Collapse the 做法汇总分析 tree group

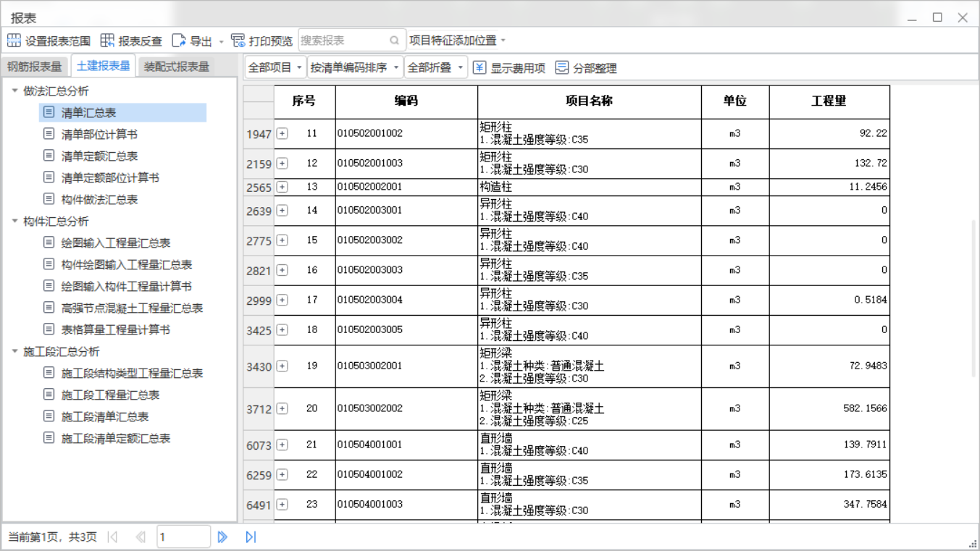click(x=14, y=91)
